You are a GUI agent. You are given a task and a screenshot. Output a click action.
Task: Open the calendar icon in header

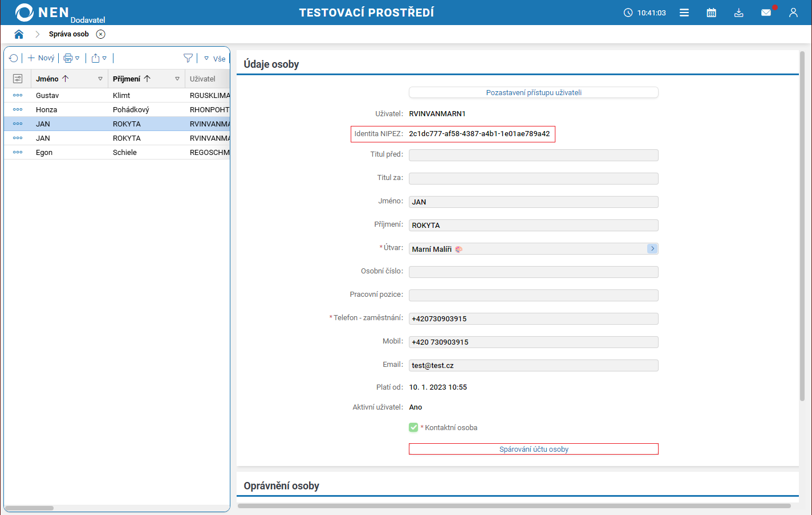pos(711,13)
